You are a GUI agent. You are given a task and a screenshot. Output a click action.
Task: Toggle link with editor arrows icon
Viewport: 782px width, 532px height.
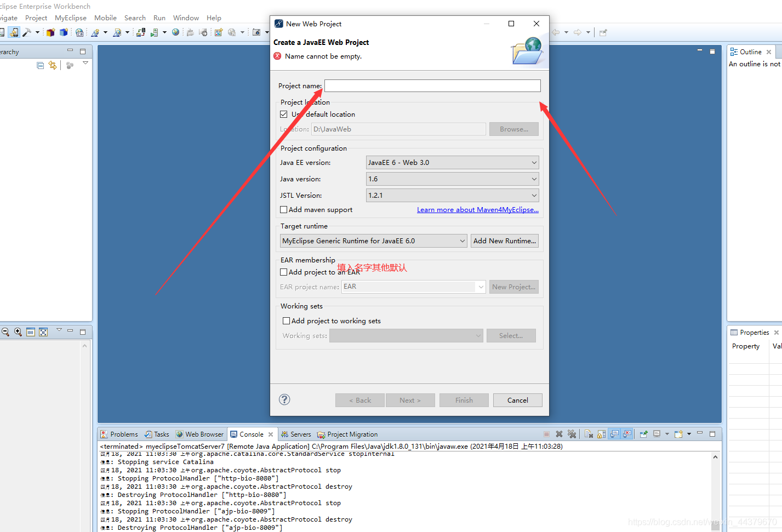(53, 65)
